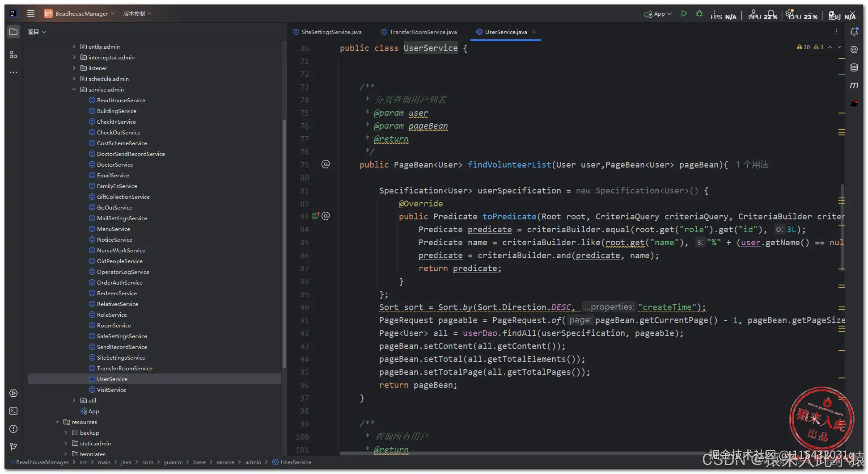Open the Git tool window
Viewport: 868px width, 474px height.
point(13,447)
